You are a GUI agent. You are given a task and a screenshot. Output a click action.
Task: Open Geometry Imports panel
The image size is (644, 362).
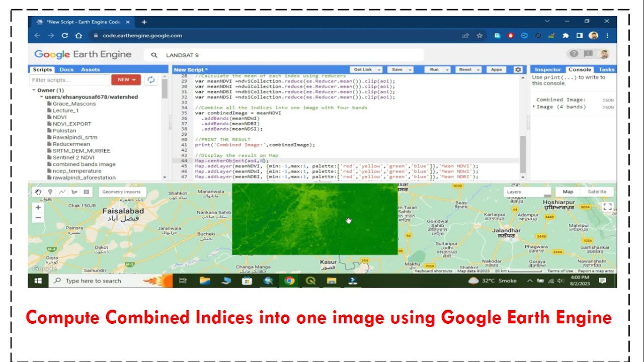tap(121, 192)
